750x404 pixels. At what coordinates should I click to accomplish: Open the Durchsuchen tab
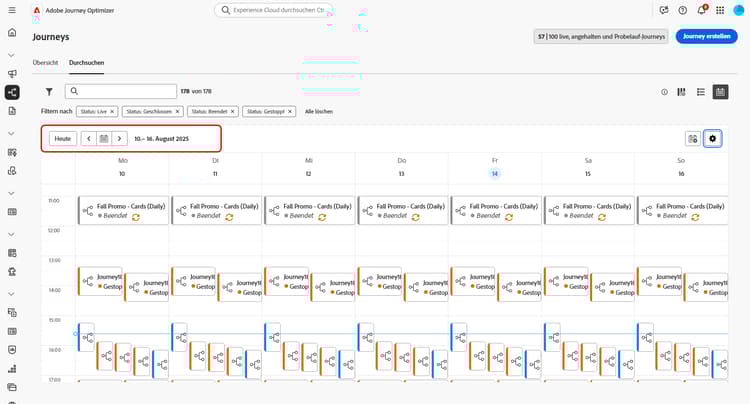coord(87,63)
